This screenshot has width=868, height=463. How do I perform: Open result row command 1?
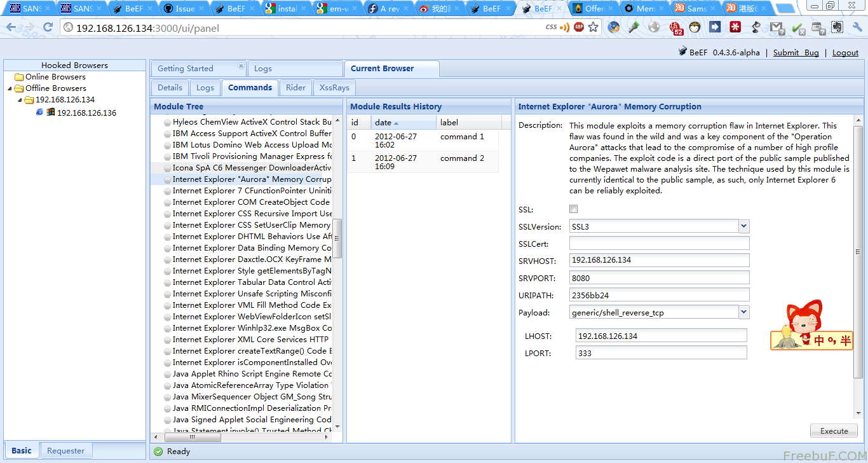[x=423, y=141]
